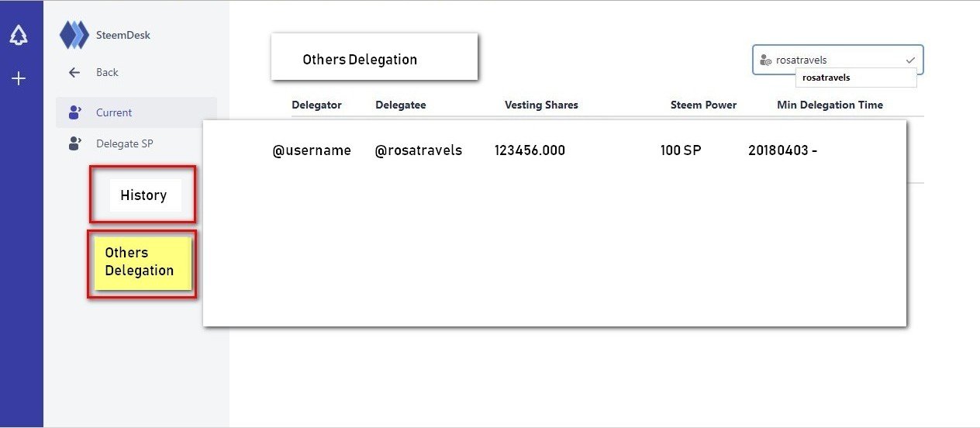Open the Current menu item

[114, 112]
